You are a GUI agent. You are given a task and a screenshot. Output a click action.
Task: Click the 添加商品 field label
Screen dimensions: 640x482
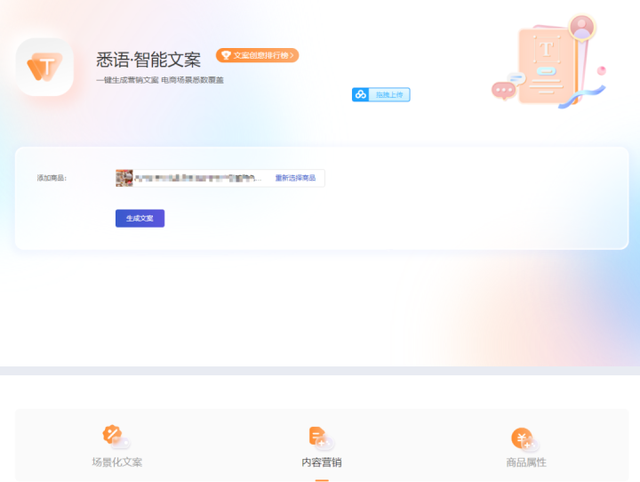51,178
